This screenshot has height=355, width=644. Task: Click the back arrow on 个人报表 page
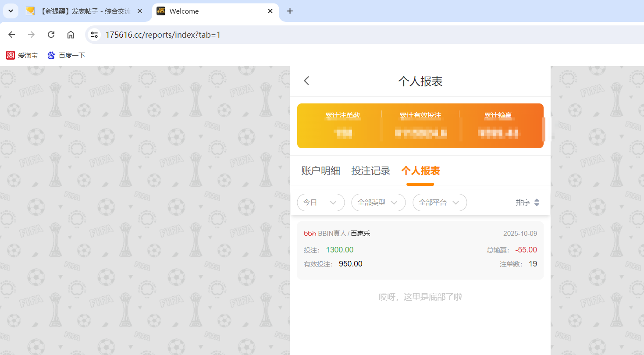pyautogui.click(x=306, y=81)
